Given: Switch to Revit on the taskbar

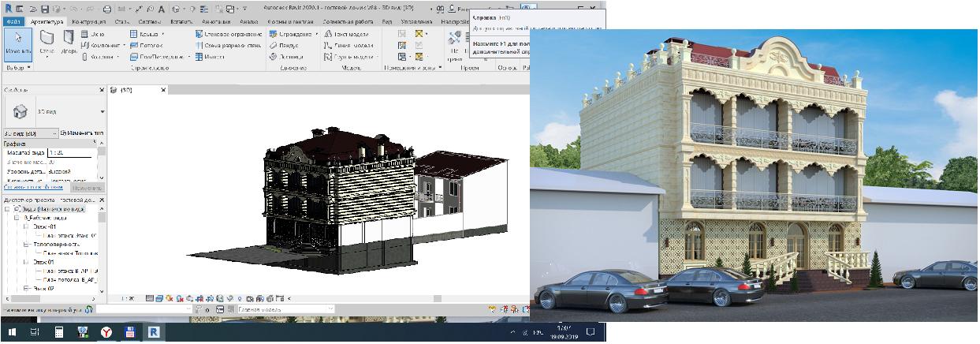Looking at the screenshot, I should coord(155,332).
